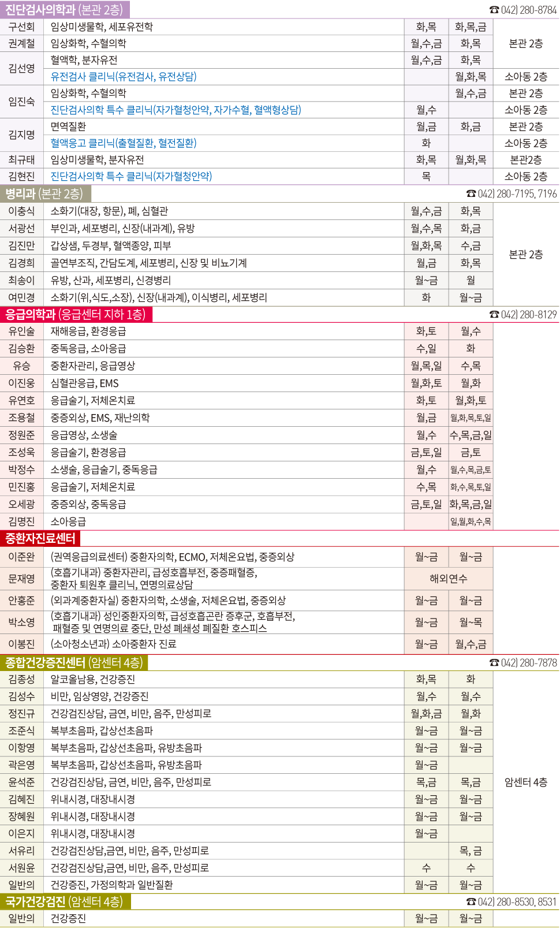Click doctor name 구선희

pyautogui.click(x=21, y=27)
